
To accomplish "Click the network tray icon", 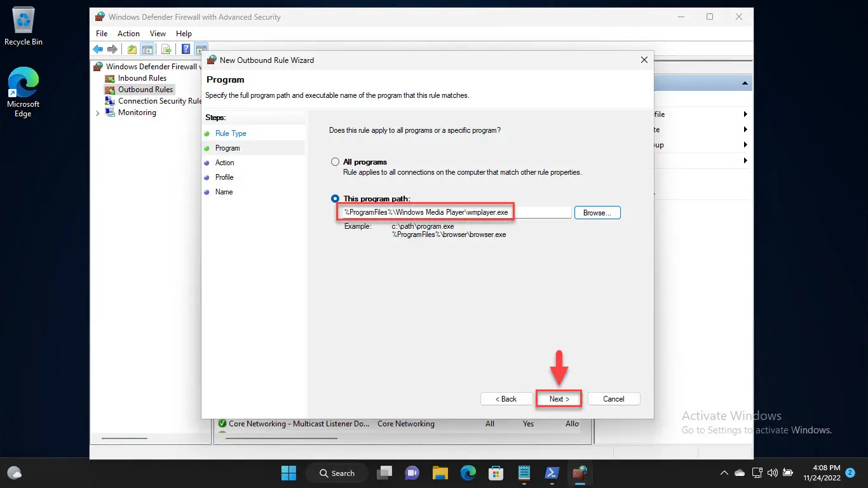I will (x=757, y=473).
